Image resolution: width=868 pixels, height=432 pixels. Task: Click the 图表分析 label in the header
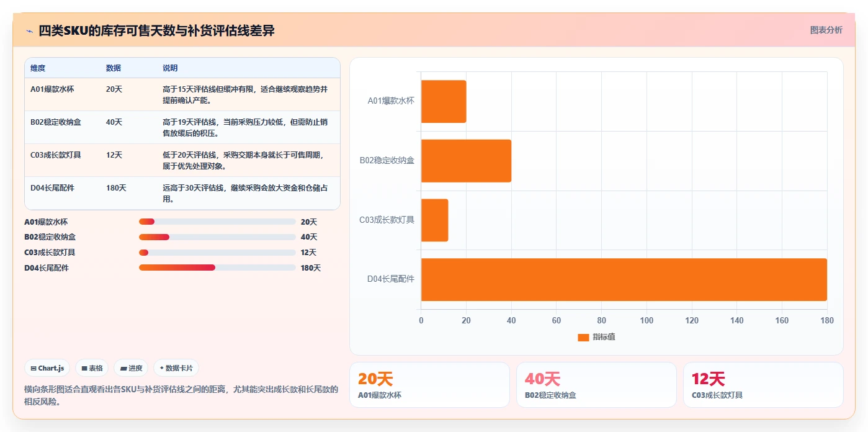[826, 30]
